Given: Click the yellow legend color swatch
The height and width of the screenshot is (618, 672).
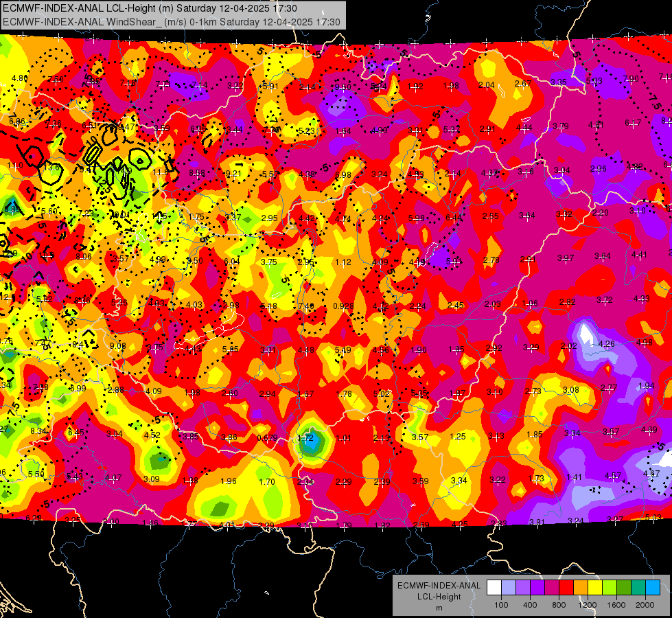Looking at the screenshot, I should tap(595, 588).
